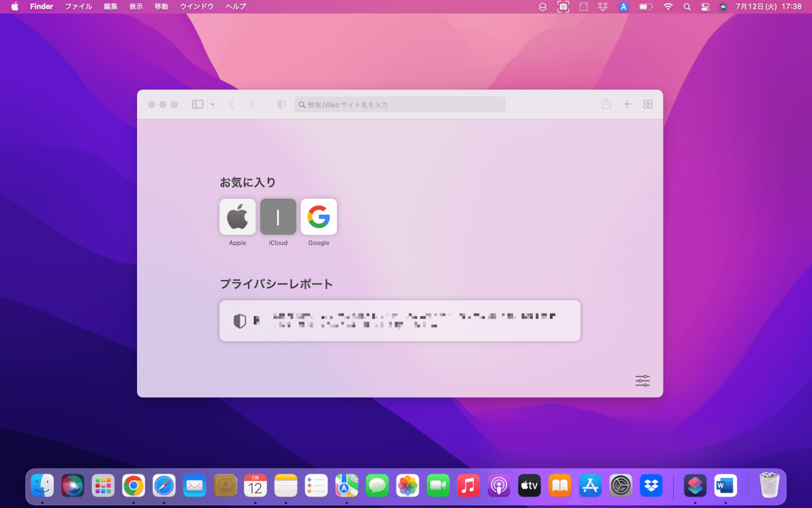Open FaceTime from the Dock
The height and width of the screenshot is (508, 812).
click(x=438, y=486)
